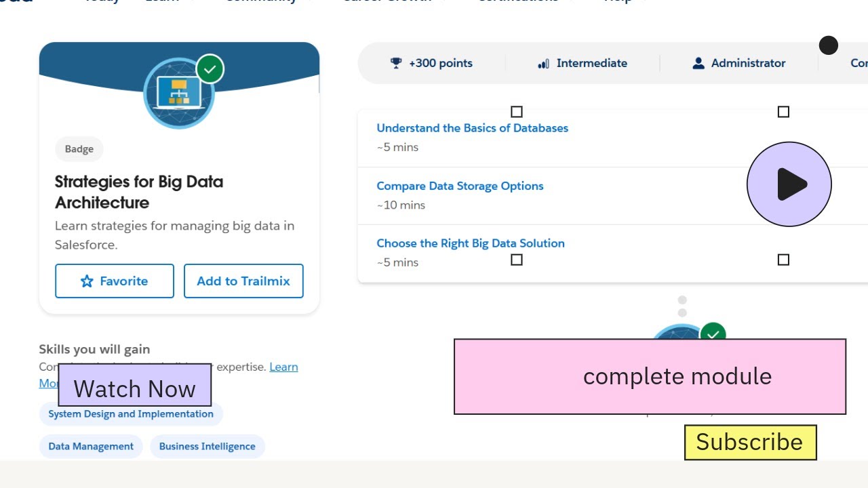This screenshot has height=488, width=868.
Task: Click the green completed checkmark on the card badge
Action: [x=210, y=68]
